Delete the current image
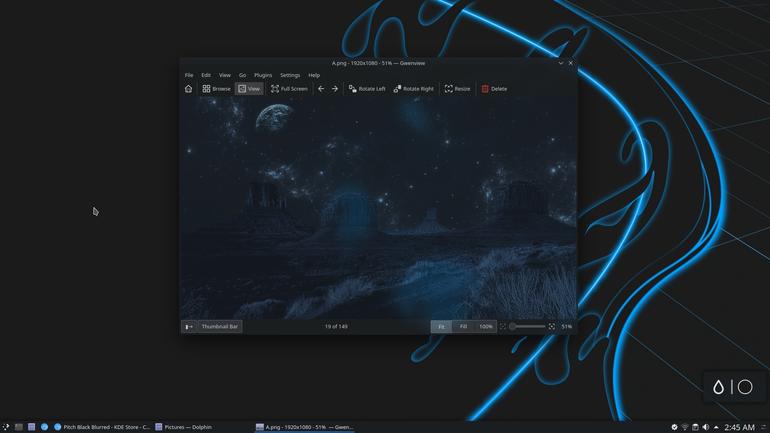Screen dimensions: 770x433 click(494, 89)
